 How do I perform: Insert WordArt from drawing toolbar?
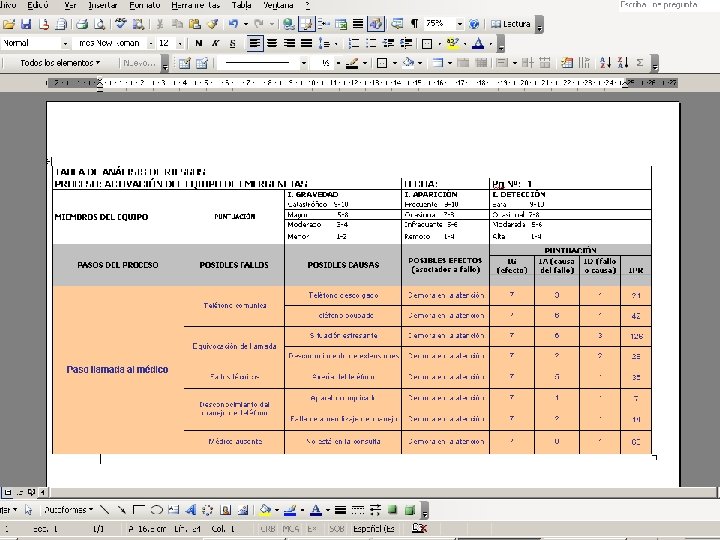tap(191, 510)
